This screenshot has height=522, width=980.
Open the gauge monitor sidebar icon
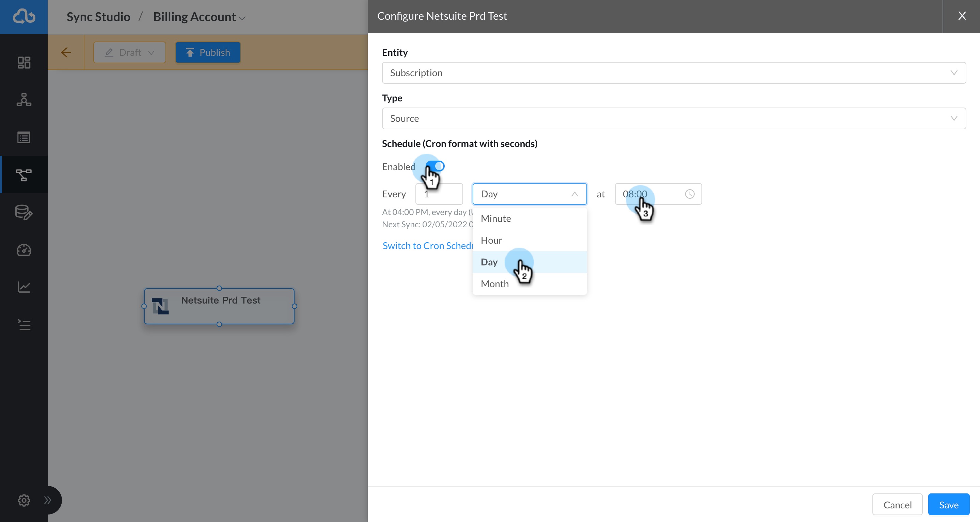24,250
